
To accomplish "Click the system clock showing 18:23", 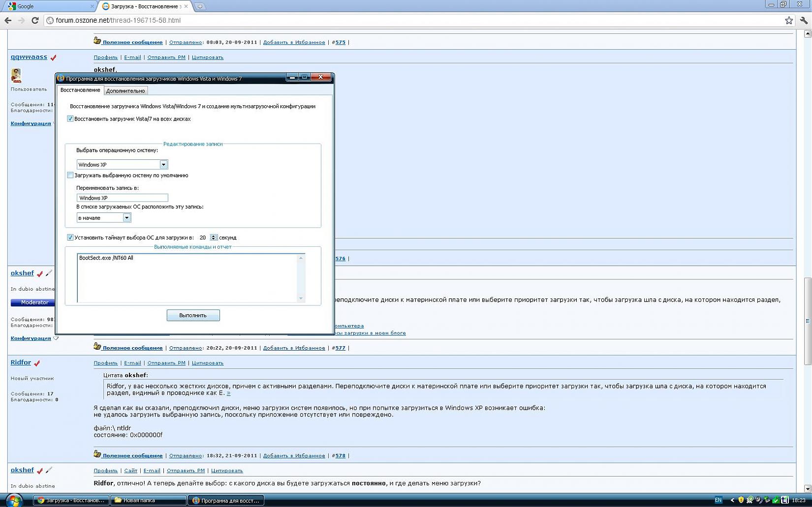I will [799, 500].
